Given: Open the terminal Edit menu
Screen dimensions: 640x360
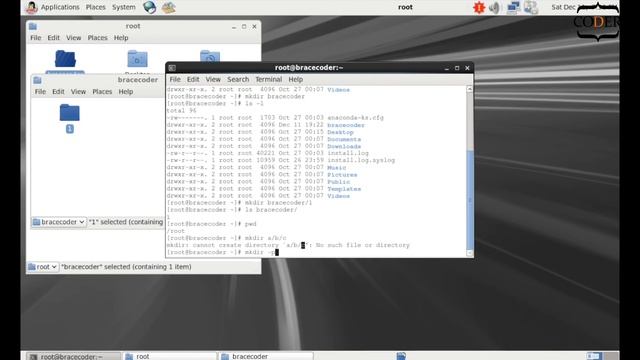Looking at the screenshot, I should coord(193,80).
